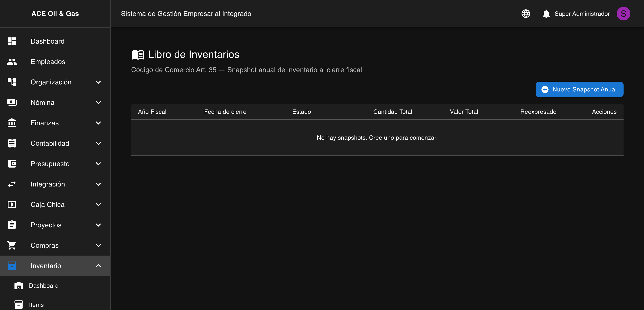Click the Reexpresado column header
The height and width of the screenshot is (310, 644).
pyautogui.click(x=538, y=112)
